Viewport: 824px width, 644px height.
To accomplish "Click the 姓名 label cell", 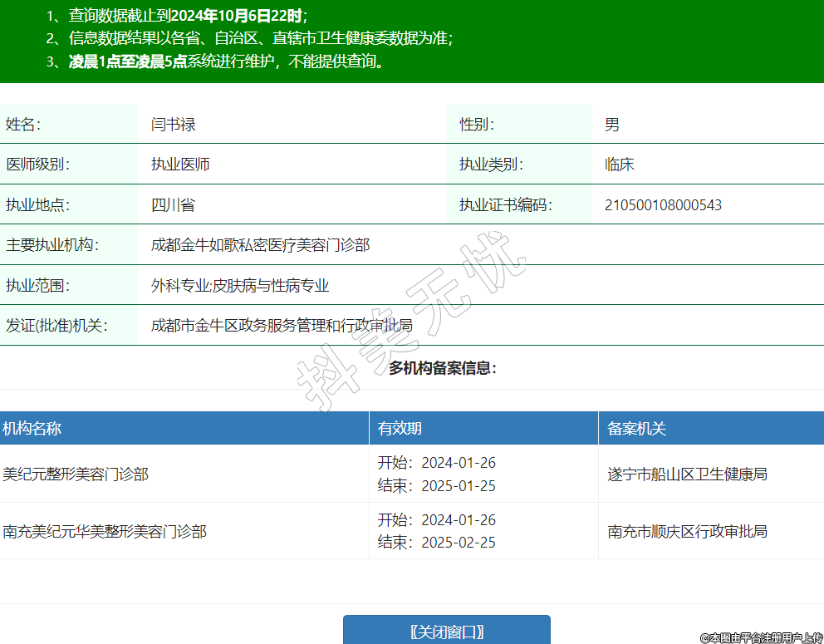I will tap(70, 124).
